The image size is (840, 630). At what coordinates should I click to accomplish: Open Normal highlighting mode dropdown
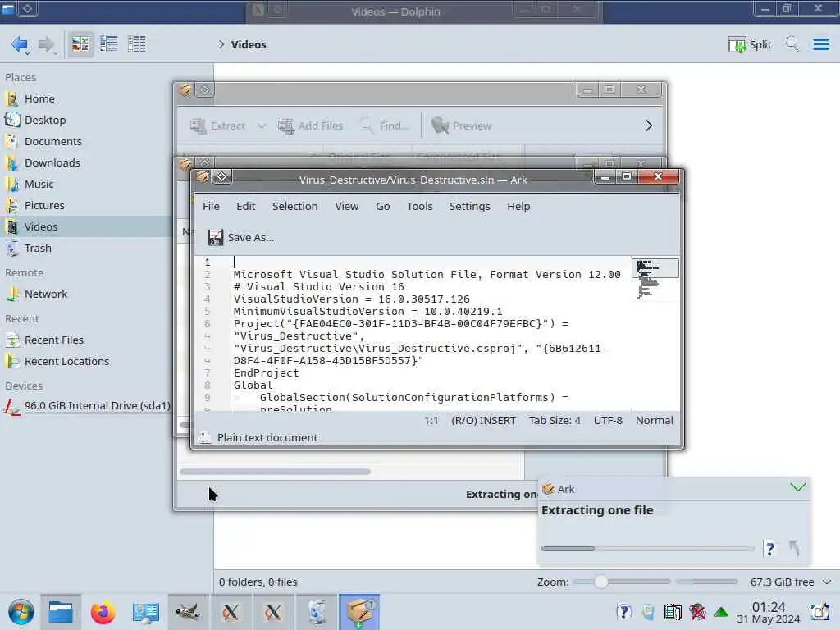654,421
